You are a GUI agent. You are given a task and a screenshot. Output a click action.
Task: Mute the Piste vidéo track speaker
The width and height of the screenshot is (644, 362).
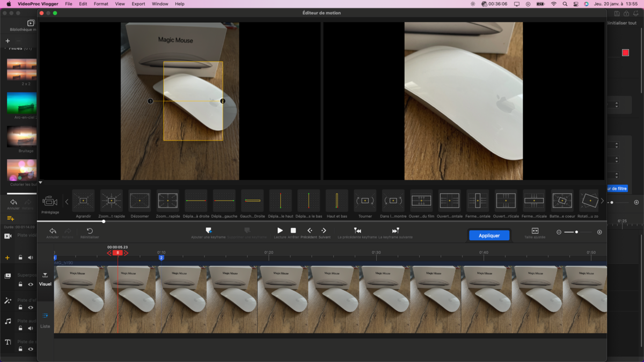[31, 257]
